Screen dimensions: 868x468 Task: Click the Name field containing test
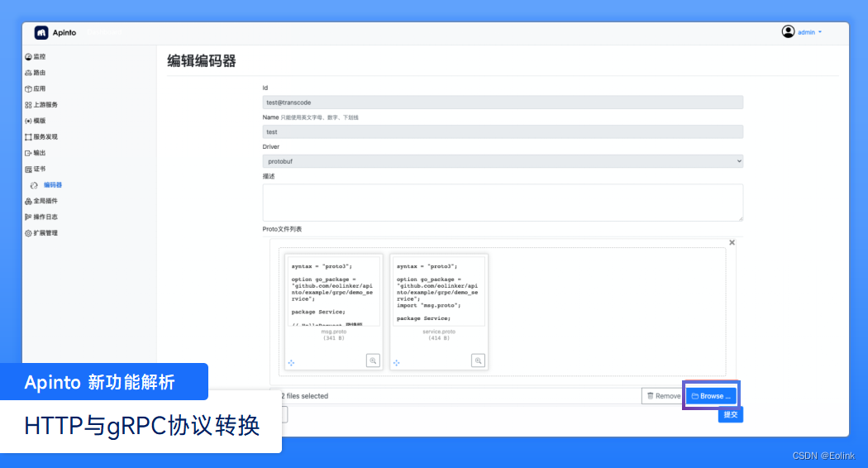click(503, 131)
